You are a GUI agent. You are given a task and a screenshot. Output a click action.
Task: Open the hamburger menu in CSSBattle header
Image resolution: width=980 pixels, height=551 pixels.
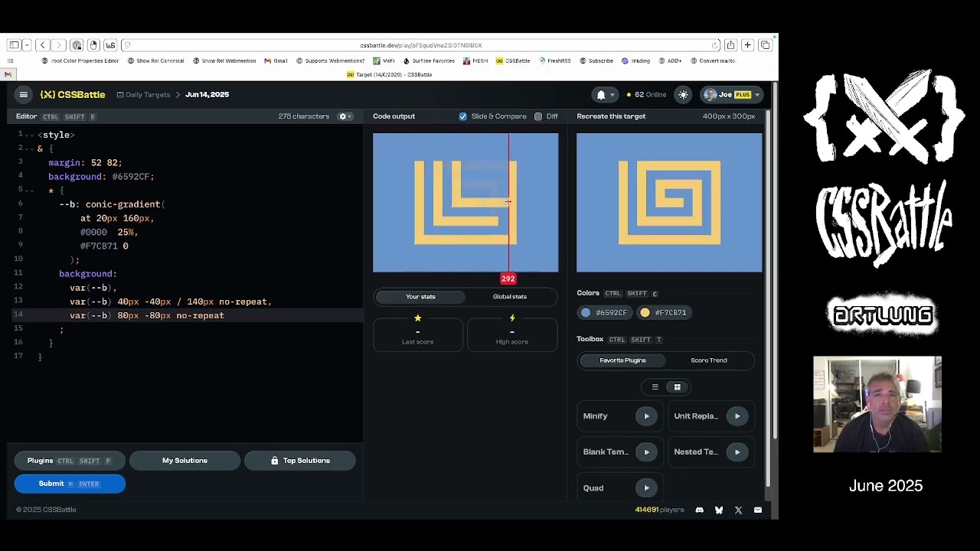tap(24, 95)
